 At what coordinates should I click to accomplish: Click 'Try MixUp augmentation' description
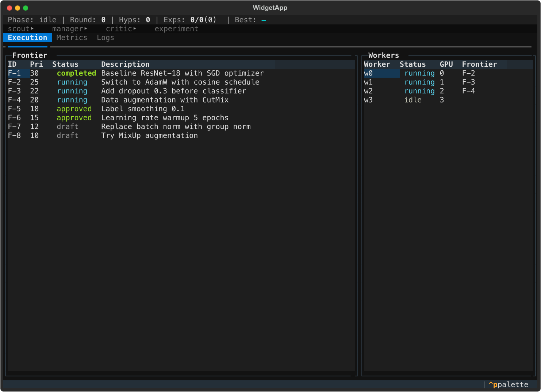point(150,135)
